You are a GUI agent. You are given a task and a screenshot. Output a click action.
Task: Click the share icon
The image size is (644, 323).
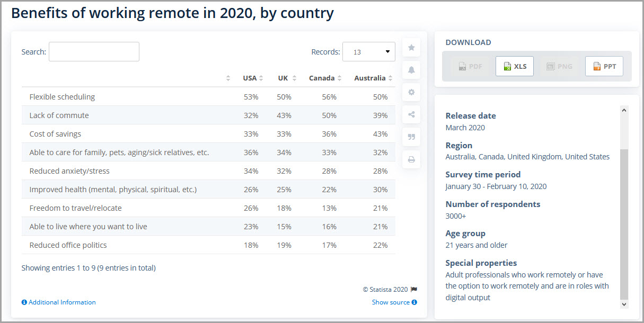(x=411, y=114)
